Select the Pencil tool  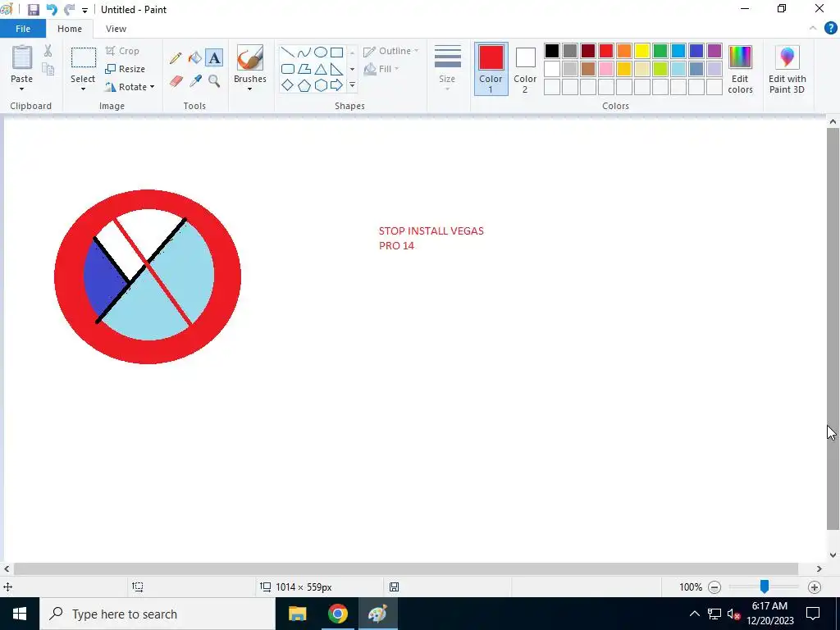[x=176, y=58]
